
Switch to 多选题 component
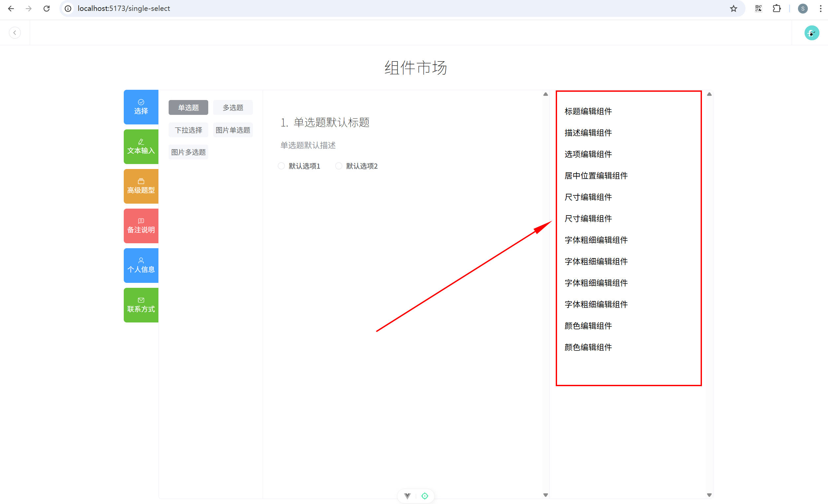(x=233, y=108)
